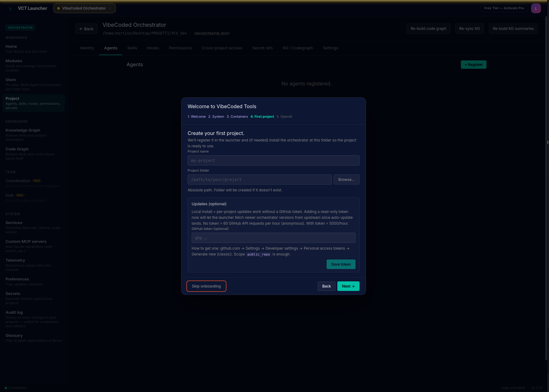Click the Save token button
This screenshot has height=392, width=549.
point(341,264)
